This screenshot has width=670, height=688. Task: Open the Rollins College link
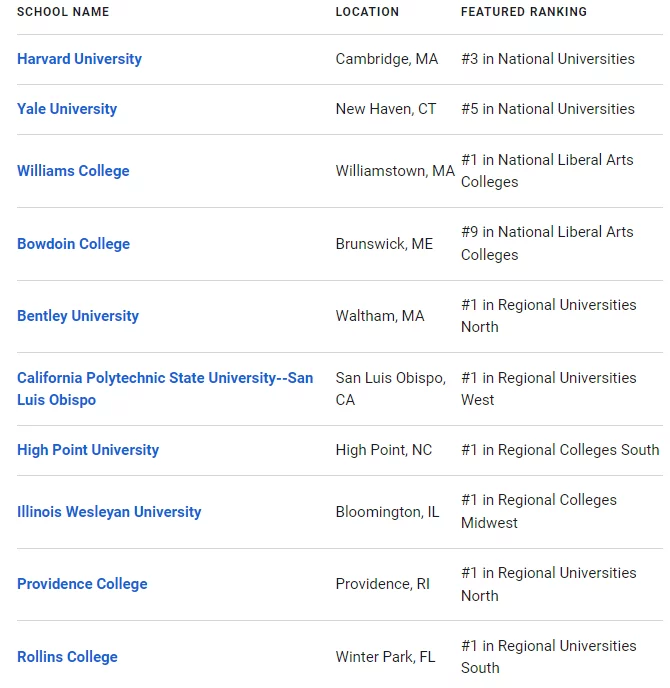coord(67,657)
